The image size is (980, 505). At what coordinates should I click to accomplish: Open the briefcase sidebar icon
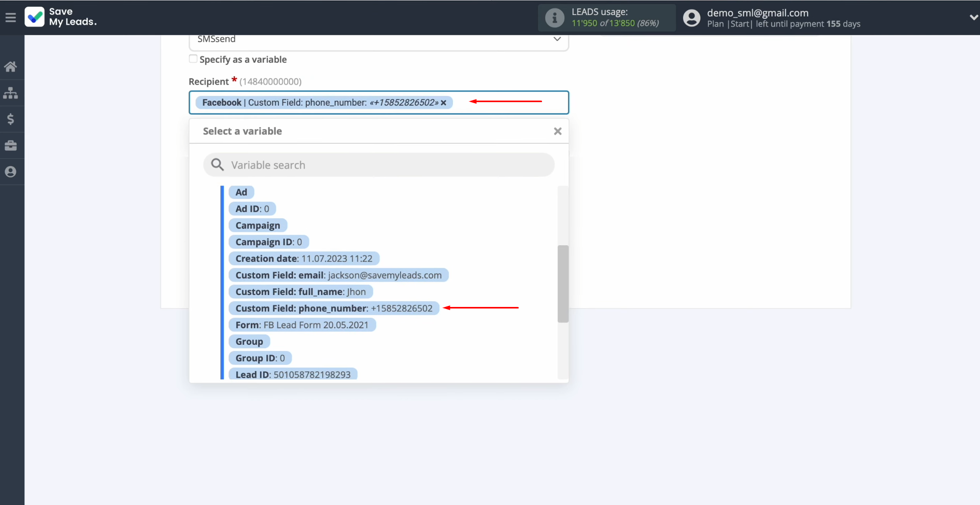pyautogui.click(x=10, y=146)
